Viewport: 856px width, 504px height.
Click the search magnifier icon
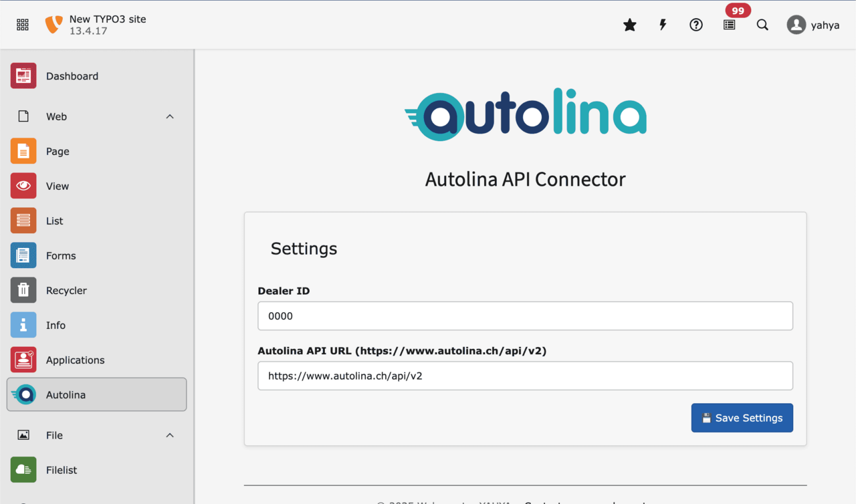(x=762, y=25)
